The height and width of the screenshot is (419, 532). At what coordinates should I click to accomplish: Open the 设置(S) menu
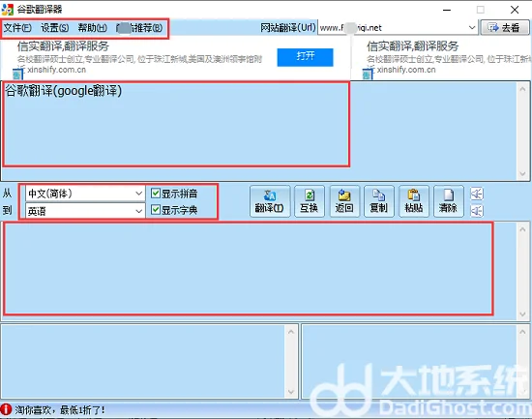click(x=54, y=28)
